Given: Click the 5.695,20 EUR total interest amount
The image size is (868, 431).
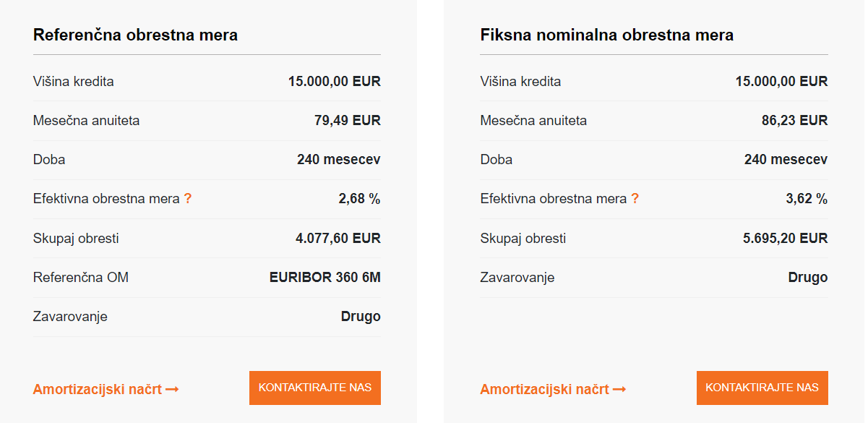Looking at the screenshot, I should (x=785, y=238).
